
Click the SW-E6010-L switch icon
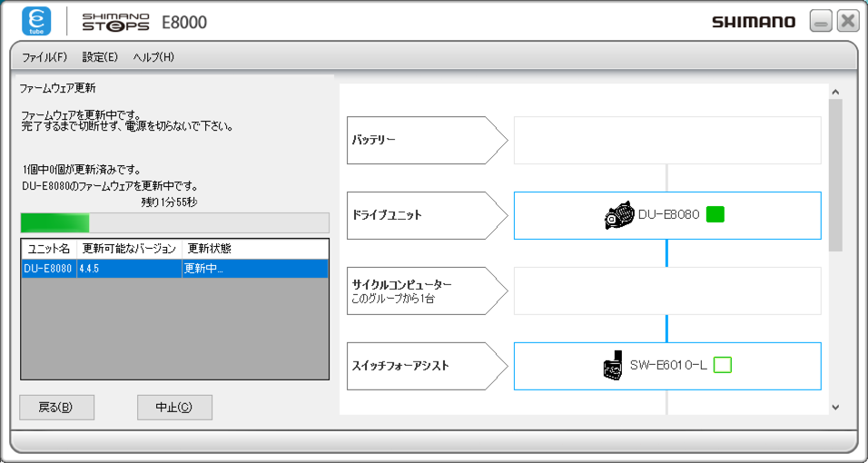point(611,365)
